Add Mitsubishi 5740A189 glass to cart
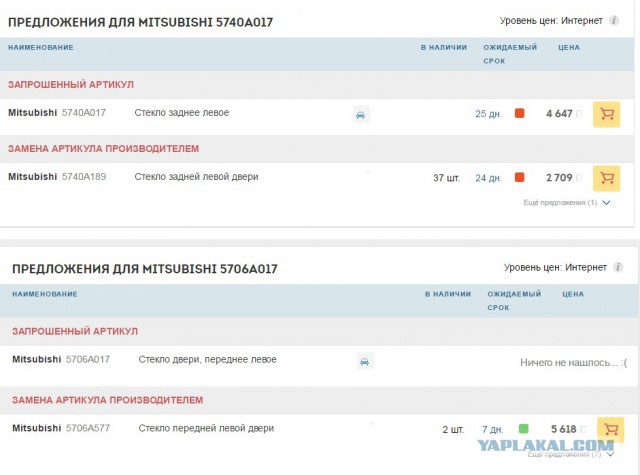This screenshot has height=475, width=640. tap(607, 178)
